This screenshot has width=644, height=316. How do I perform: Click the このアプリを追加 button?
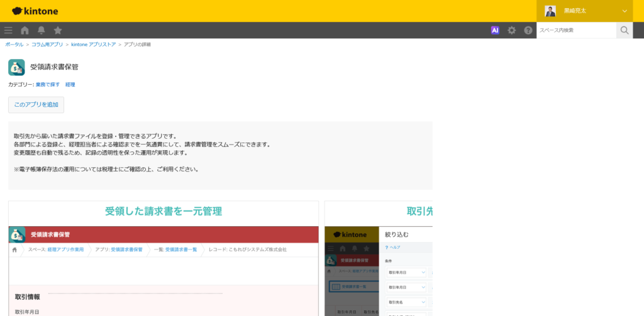[36, 105]
